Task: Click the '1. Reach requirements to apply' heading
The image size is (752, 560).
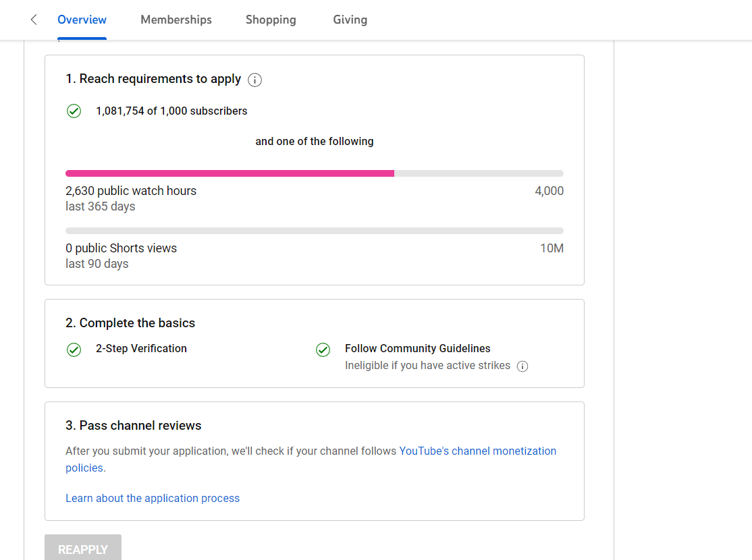Action: (153, 79)
